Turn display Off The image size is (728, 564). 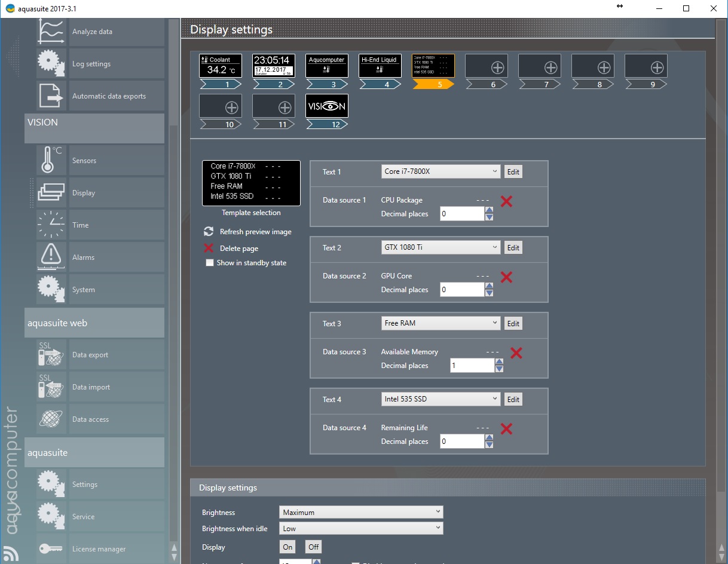coord(313,547)
